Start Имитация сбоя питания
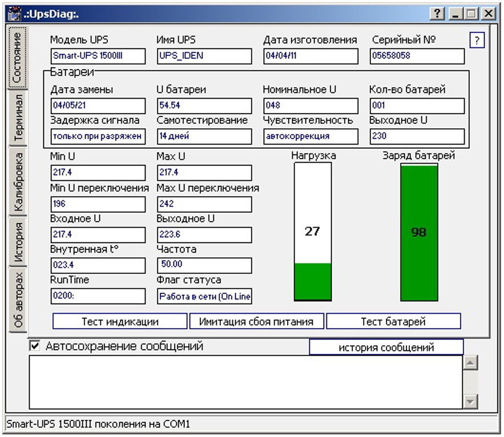The width and height of the screenshot is (504, 437). pyautogui.click(x=256, y=321)
